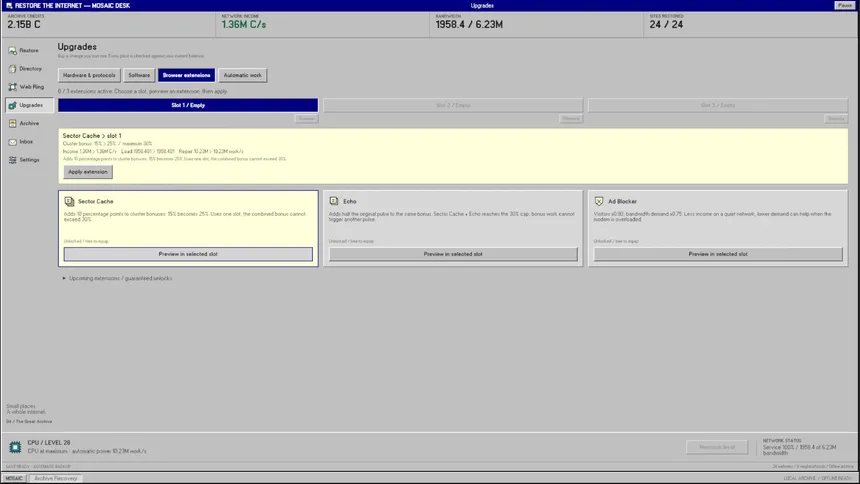Click the MOSAIC taskbar start button

click(x=14, y=479)
